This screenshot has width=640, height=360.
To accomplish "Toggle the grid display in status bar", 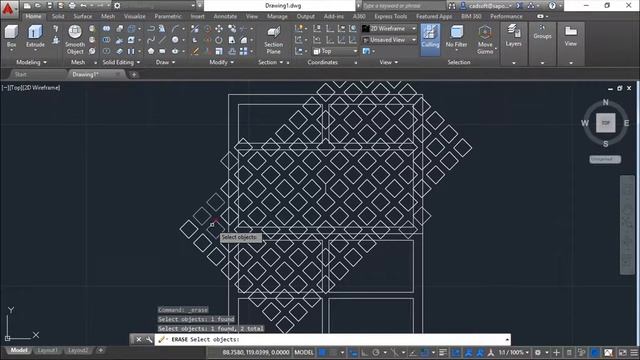I will coord(323,353).
